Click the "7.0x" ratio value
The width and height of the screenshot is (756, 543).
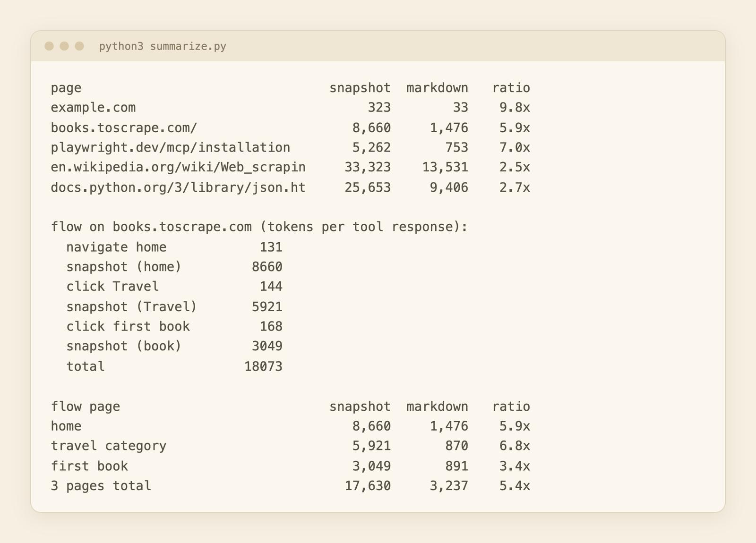pos(515,148)
